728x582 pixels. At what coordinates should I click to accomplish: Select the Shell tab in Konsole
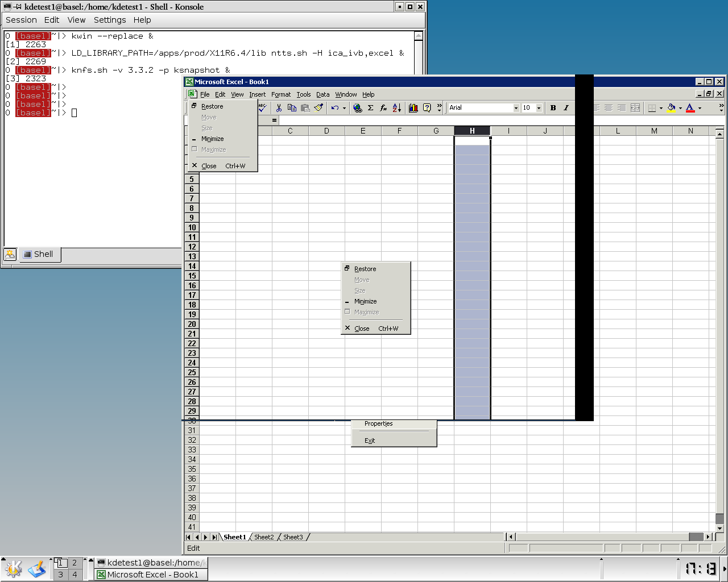coord(39,254)
